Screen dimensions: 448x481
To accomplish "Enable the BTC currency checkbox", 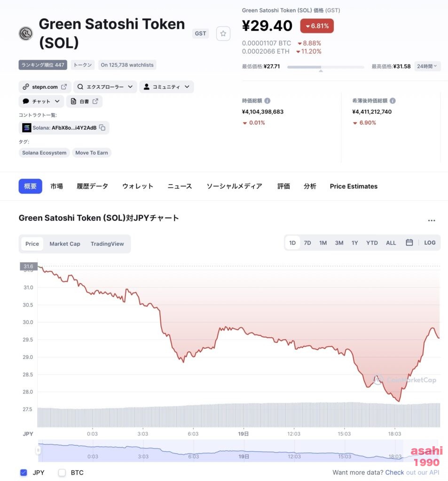I will point(62,473).
